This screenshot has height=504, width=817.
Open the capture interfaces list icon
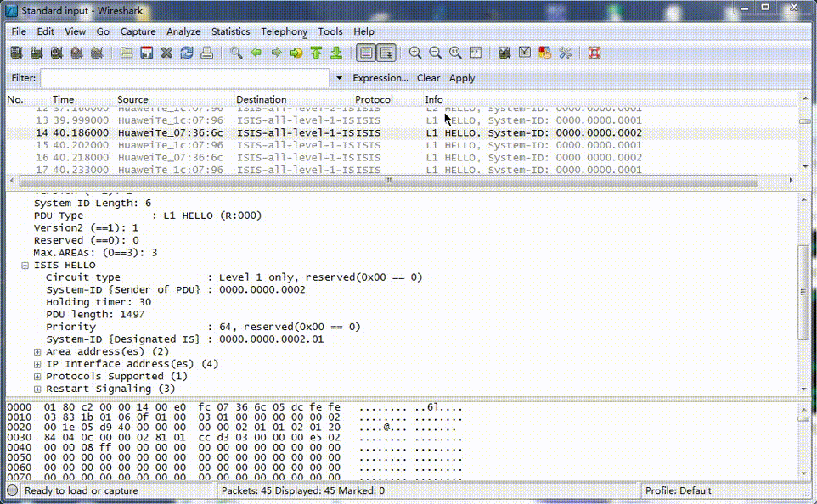tap(16, 53)
